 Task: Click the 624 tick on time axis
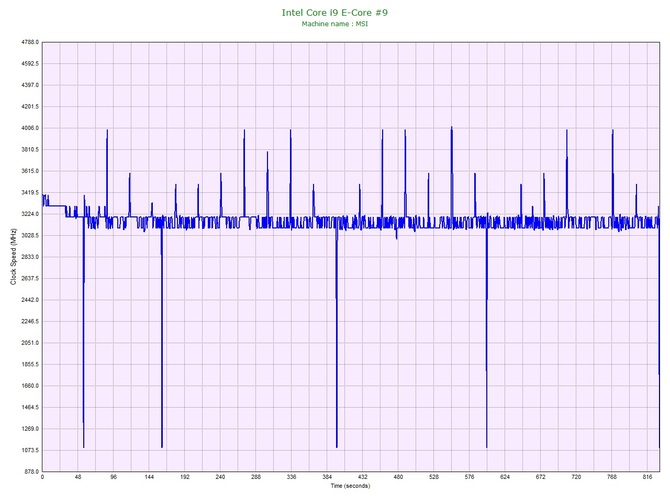point(505,477)
